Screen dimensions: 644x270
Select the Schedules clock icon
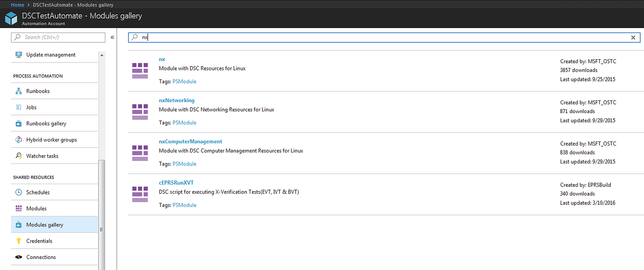coord(19,192)
